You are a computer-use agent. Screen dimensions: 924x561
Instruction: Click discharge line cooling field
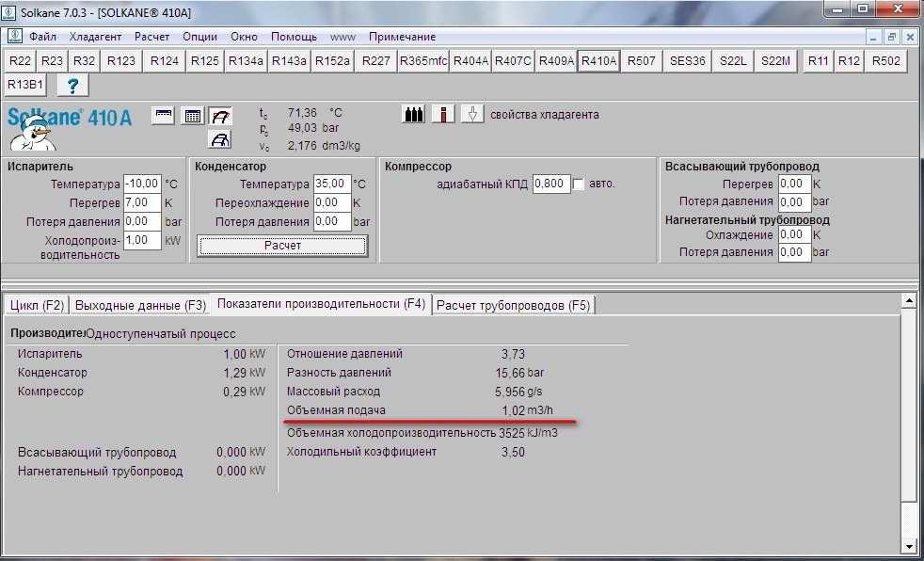coord(795,234)
